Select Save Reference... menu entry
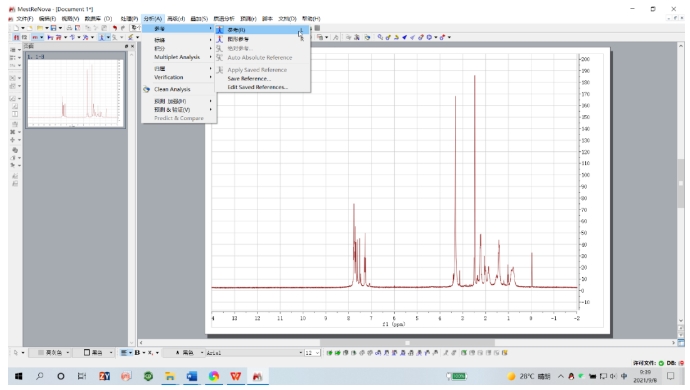690x390 pixels. point(249,79)
